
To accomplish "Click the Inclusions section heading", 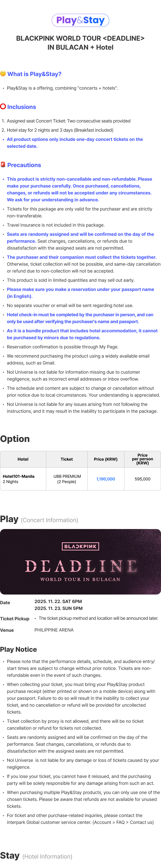I will point(22,107).
